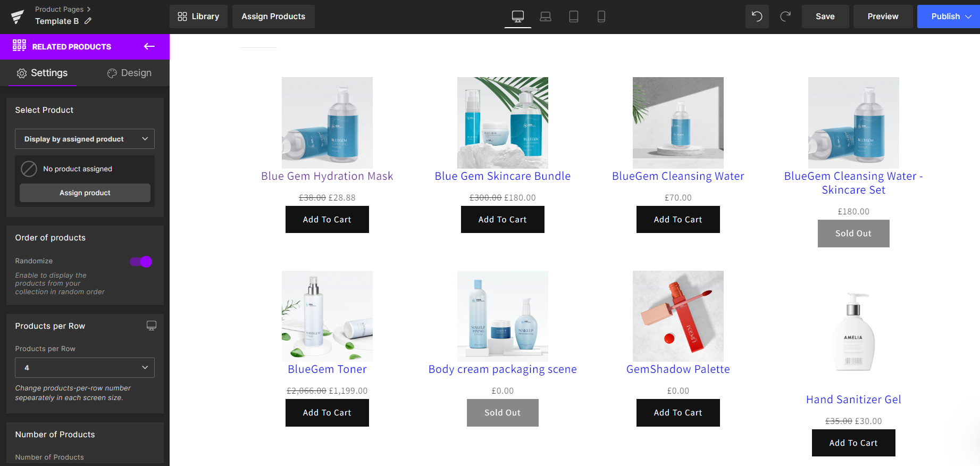Go back using the Related Products arrow
Screen dimensions: 980x466
point(149,46)
